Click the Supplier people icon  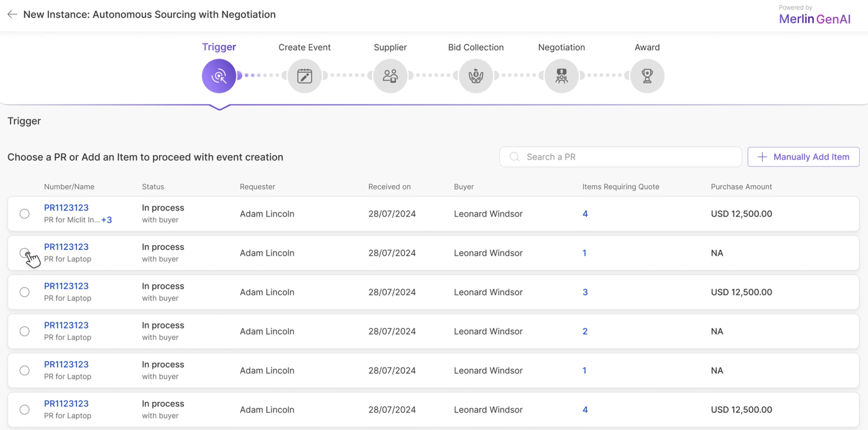[390, 76]
